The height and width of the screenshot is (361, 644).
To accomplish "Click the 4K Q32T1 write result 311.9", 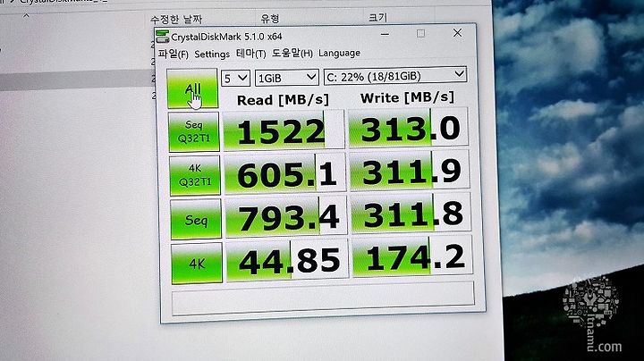I will (x=410, y=171).
